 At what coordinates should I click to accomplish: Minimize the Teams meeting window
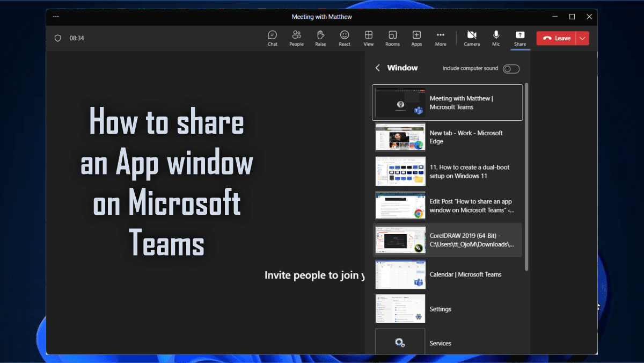[555, 17]
